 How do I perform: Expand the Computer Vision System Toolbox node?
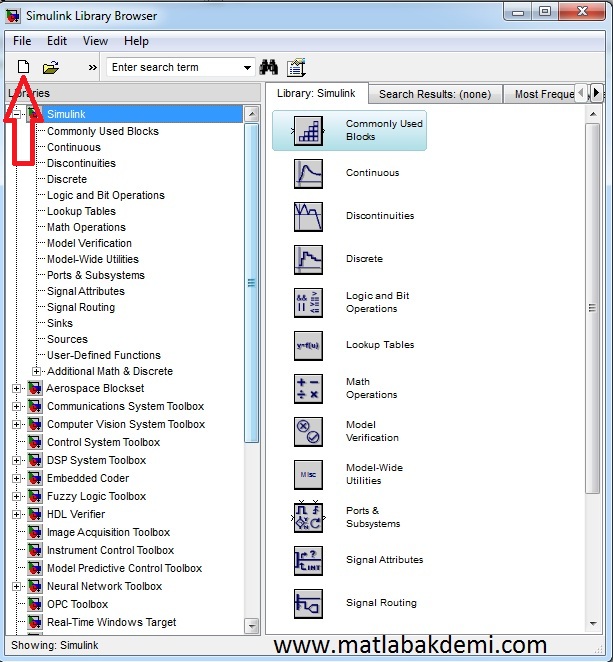(x=16, y=424)
